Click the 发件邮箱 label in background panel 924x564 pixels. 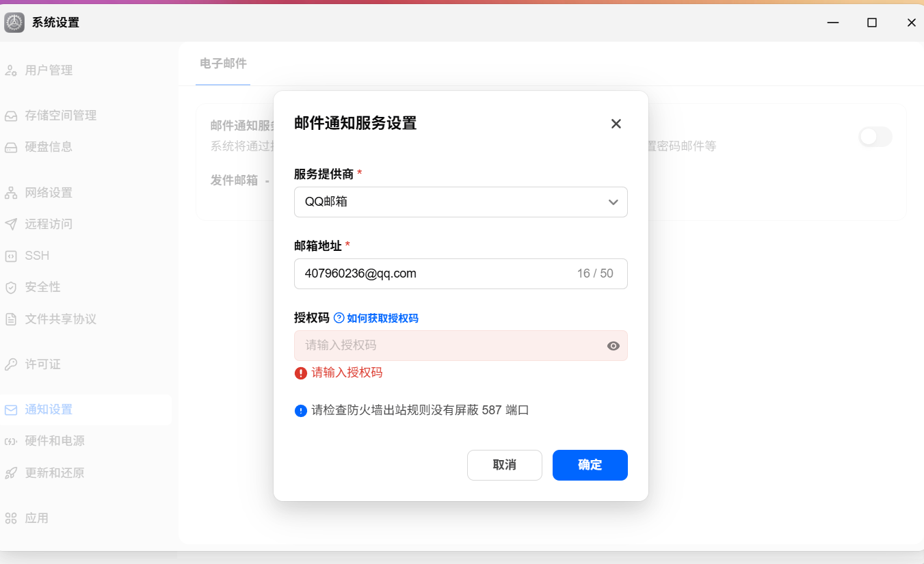[x=235, y=180]
